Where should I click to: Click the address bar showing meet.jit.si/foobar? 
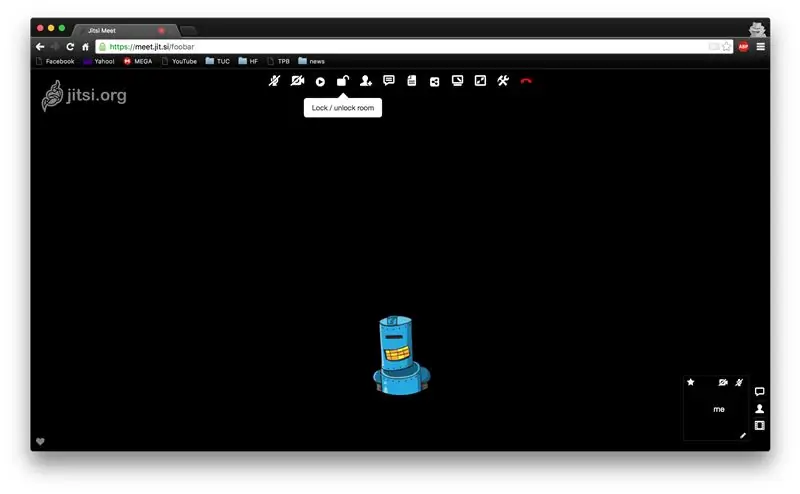(414, 47)
